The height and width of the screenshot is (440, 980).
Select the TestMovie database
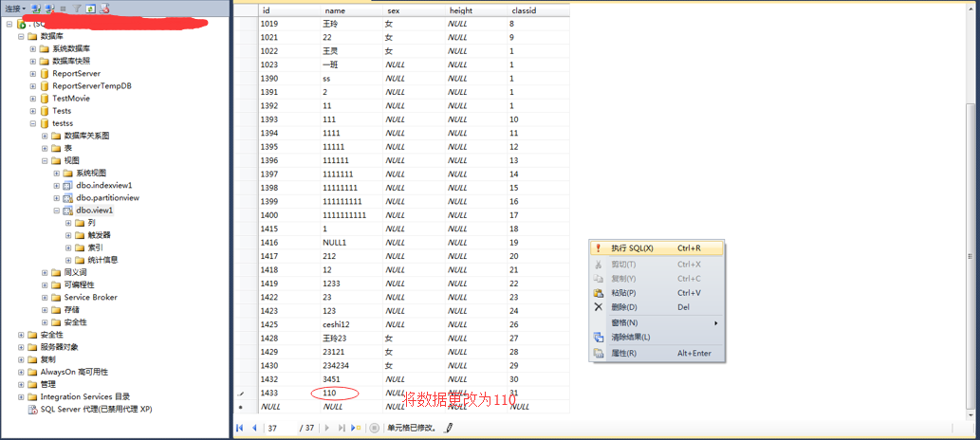tap(71, 99)
